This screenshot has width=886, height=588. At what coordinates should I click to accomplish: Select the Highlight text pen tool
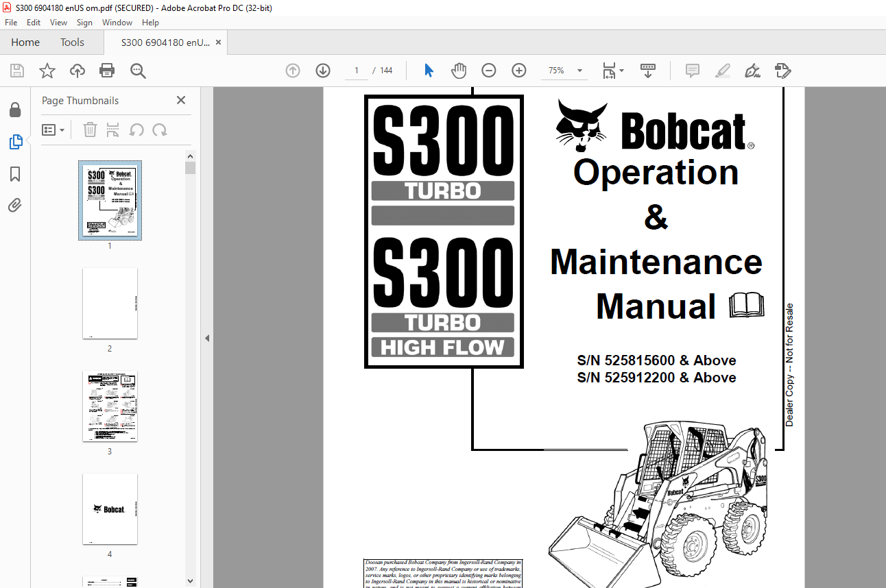[x=723, y=71]
